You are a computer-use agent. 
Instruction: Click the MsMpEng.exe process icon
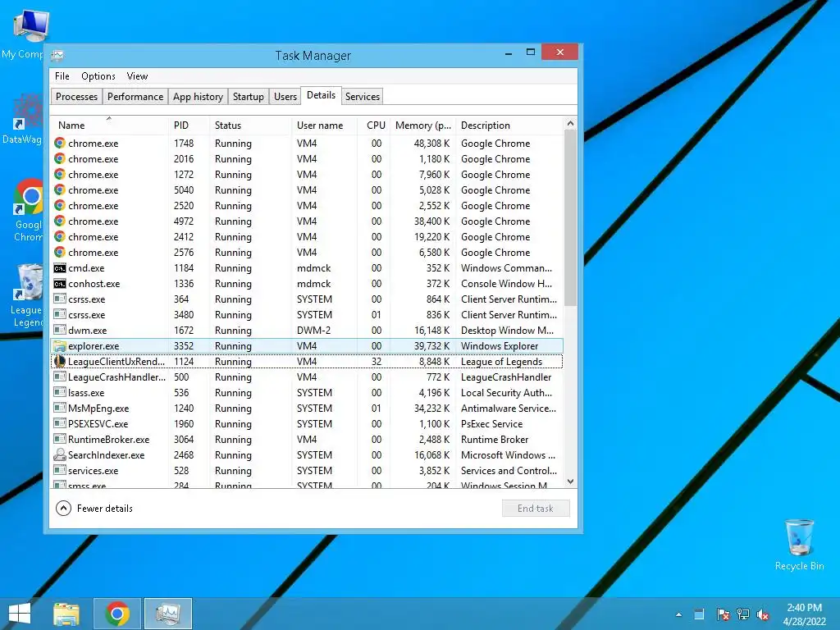59,409
